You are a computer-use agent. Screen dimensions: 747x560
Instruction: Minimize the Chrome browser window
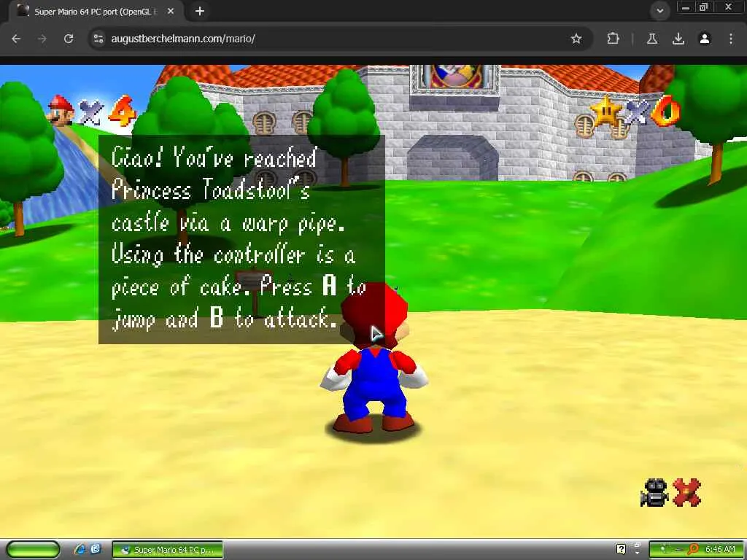tap(686, 7)
